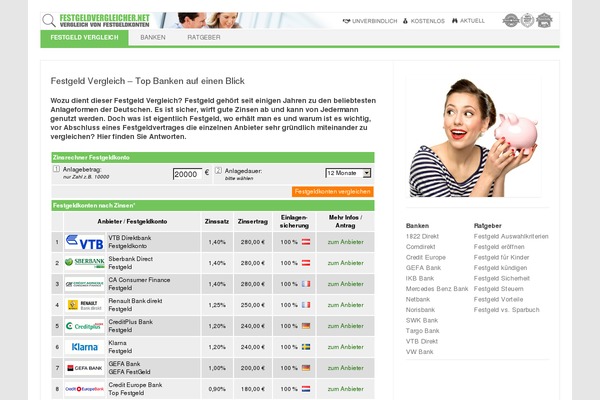
Task: Click the Austrian flag in Sberbank row
Action: (x=306, y=263)
